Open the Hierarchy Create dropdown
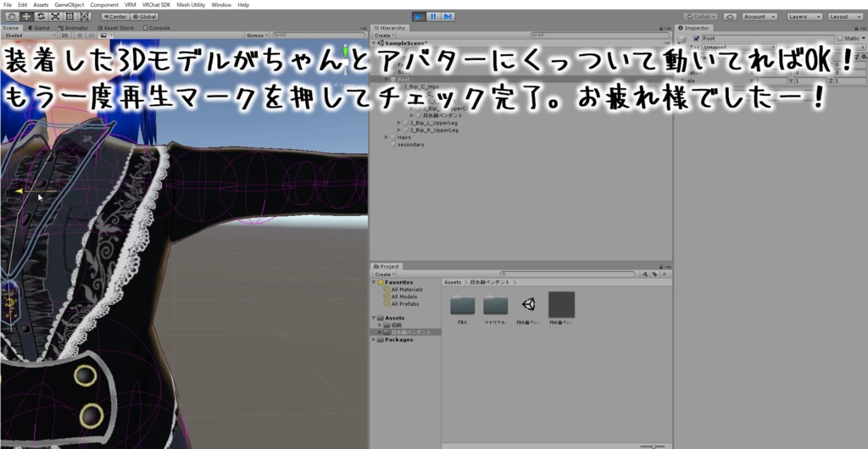This screenshot has width=868, height=449. click(x=384, y=35)
